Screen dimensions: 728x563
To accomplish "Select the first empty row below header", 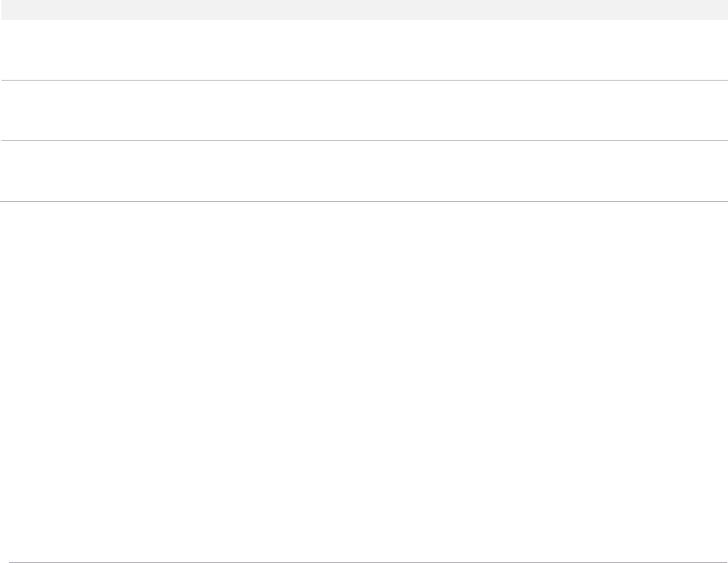I will pos(364,50).
